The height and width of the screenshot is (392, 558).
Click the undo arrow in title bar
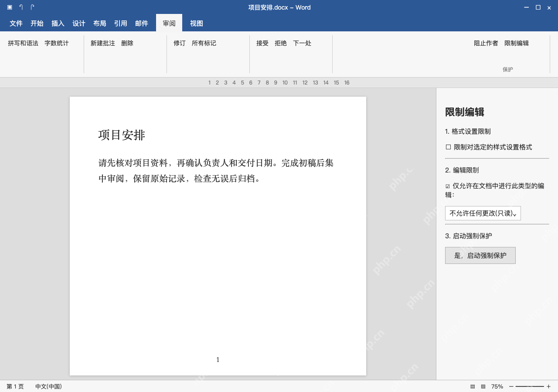[21, 7]
